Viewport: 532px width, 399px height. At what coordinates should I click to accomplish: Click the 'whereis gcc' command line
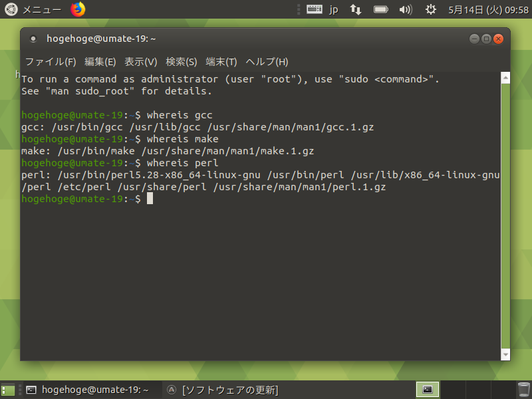point(180,115)
